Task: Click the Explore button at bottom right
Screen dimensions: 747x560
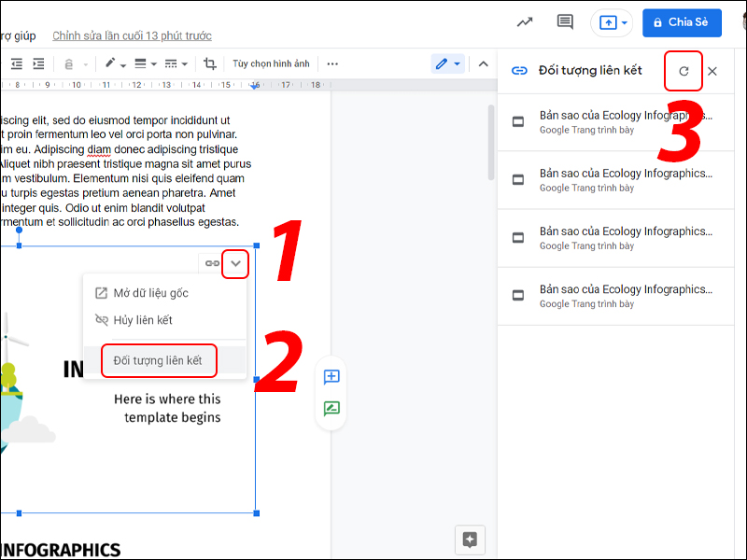Action: pyautogui.click(x=470, y=540)
